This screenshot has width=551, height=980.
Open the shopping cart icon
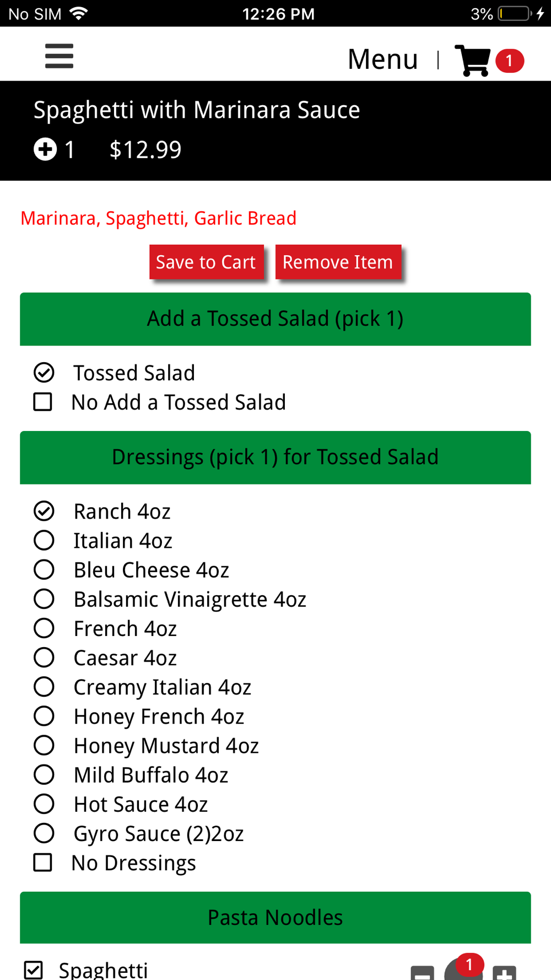pyautogui.click(x=472, y=60)
